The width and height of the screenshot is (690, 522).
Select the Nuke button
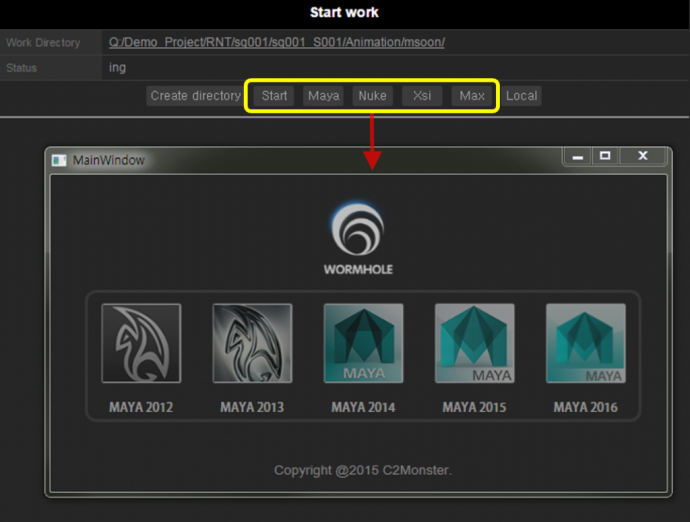point(372,96)
